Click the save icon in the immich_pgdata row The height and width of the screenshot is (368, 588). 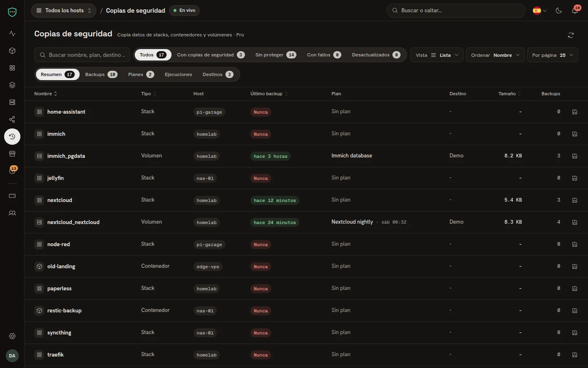point(575,156)
